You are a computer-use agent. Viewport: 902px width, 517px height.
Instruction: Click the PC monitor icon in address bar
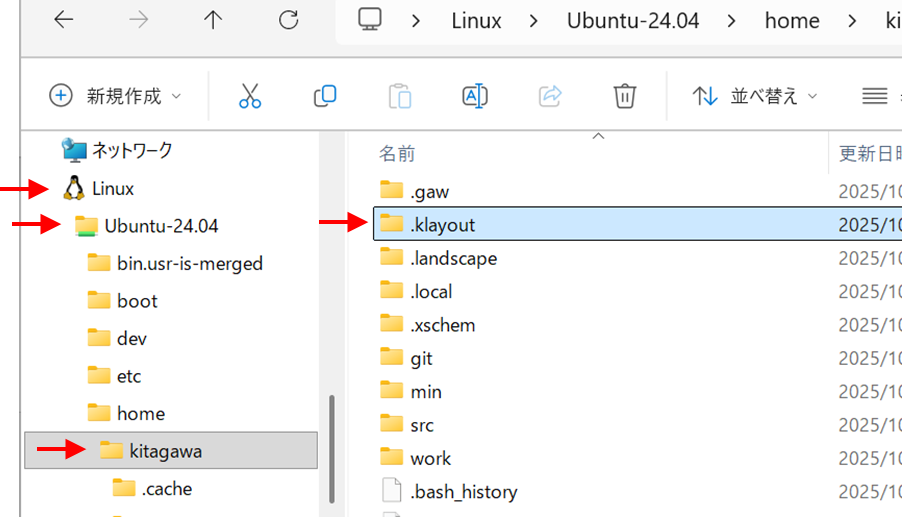tap(370, 20)
